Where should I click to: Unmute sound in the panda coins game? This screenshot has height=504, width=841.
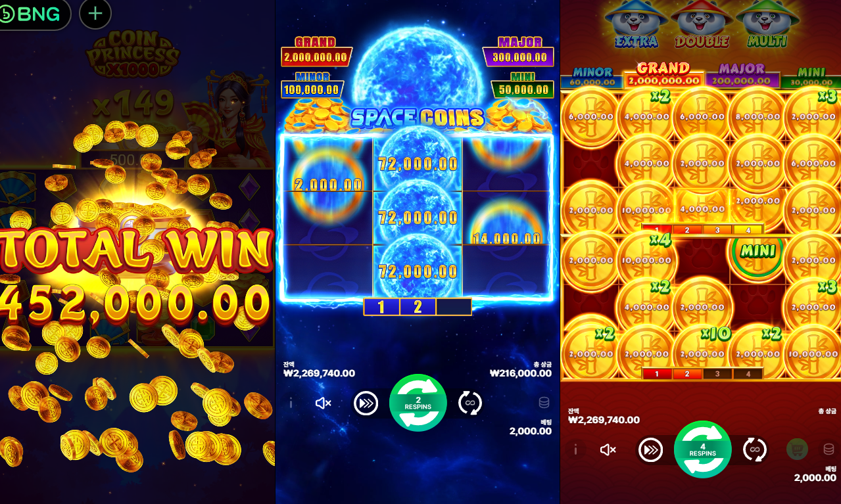[x=608, y=449]
